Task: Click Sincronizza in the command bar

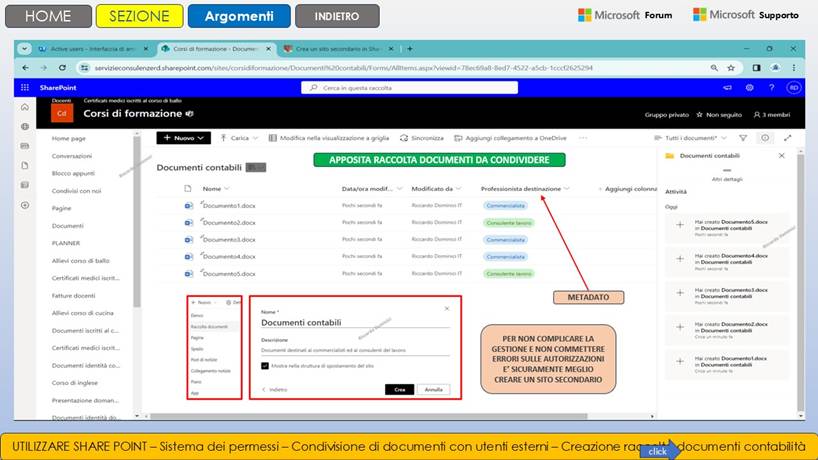Action: [422, 138]
